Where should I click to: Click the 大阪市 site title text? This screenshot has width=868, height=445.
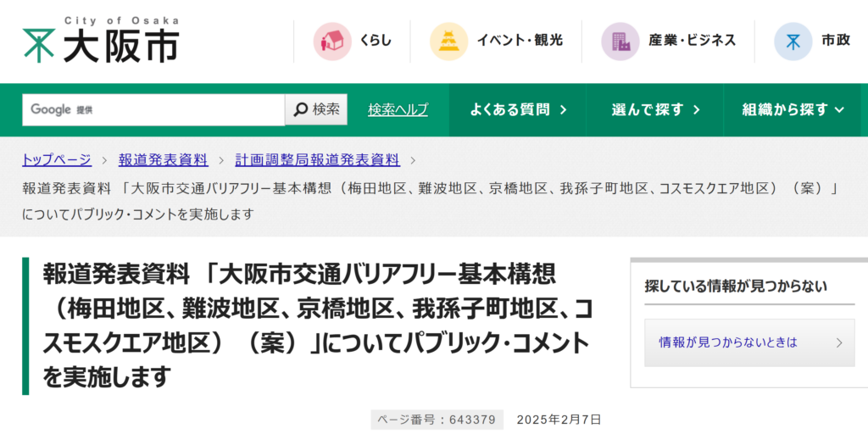pyautogui.click(x=120, y=46)
